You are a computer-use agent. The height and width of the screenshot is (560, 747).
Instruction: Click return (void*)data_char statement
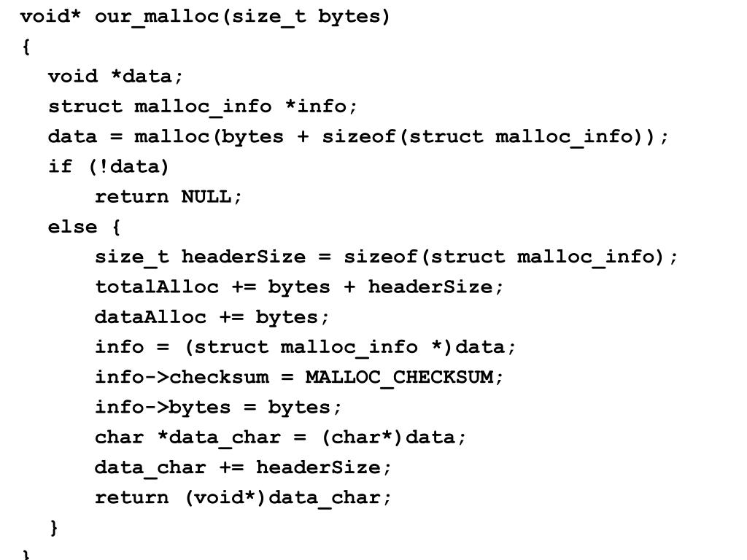coord(243,497)
